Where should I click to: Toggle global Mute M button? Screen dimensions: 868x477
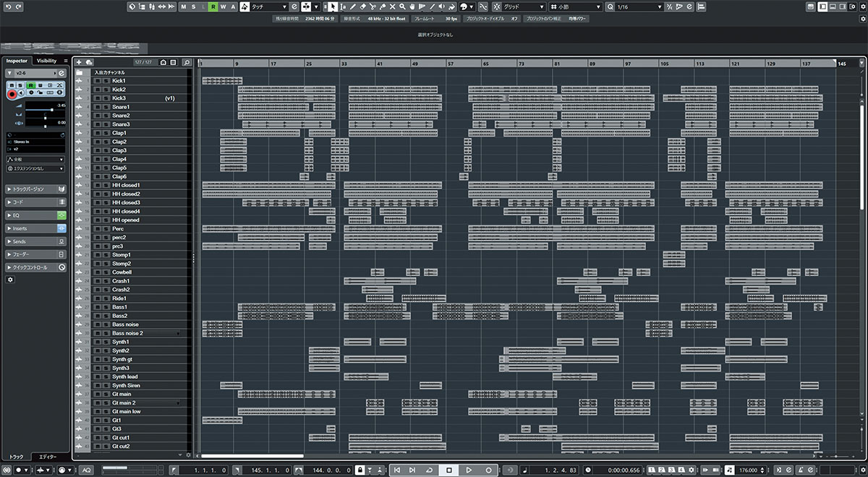tap(183, 7)
